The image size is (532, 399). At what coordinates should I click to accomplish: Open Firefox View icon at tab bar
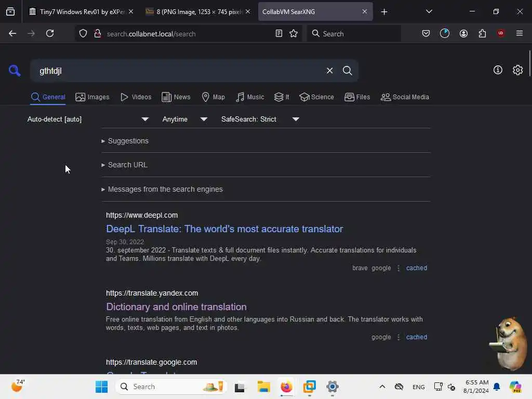(10, 12)
